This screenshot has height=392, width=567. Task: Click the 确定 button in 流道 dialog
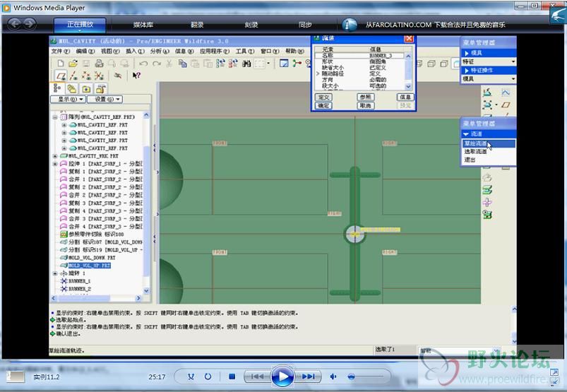point(323,106)
